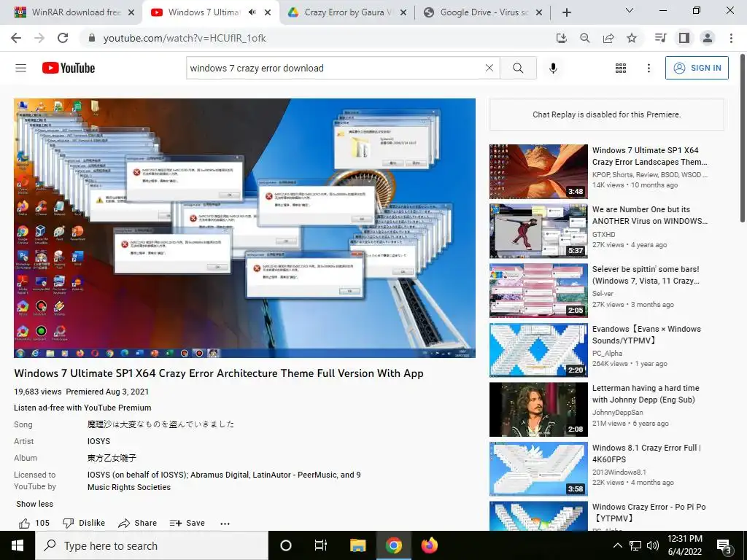
Task: Open Crazy Error Landscapes Theme thumbnail
Action: pos(538,171)
